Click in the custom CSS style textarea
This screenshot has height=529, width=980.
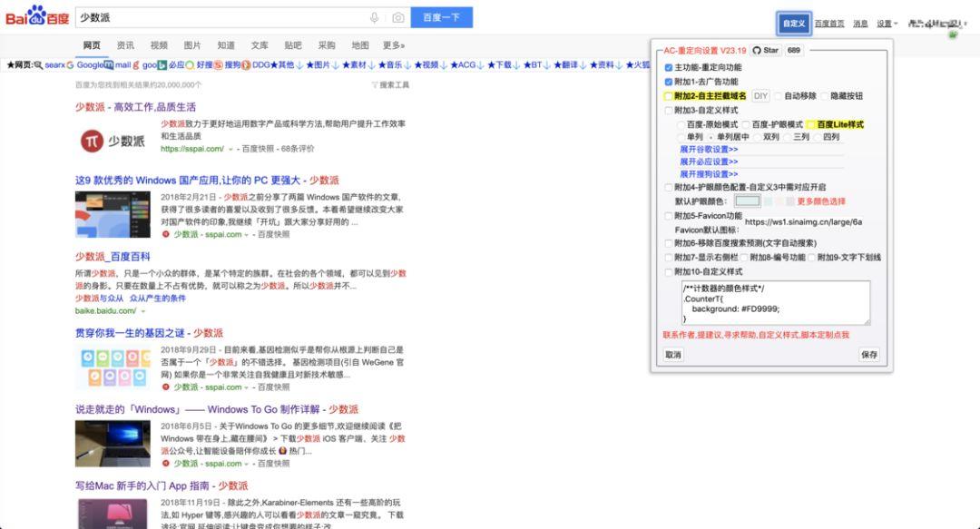tap(776, 303)
